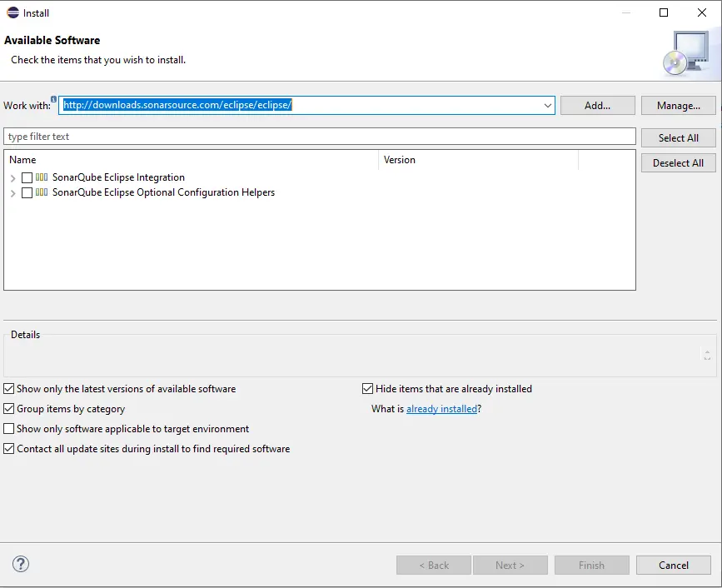Open the Work with URL dropdown arrow

tap(547, 106)
